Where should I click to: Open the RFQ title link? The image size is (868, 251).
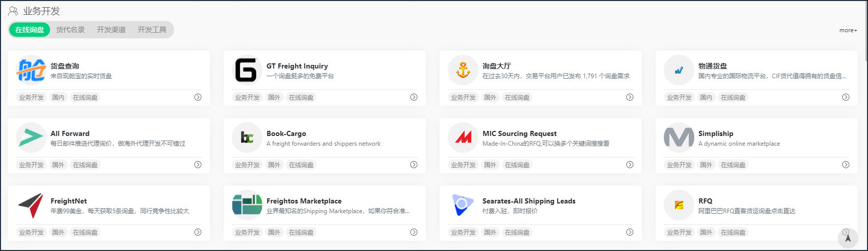[706, 201]
